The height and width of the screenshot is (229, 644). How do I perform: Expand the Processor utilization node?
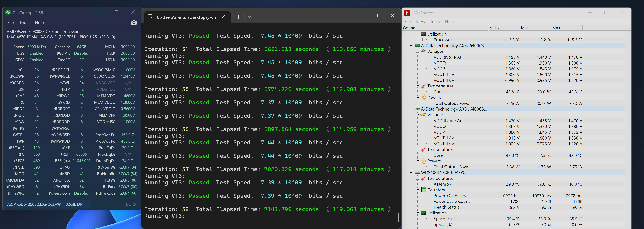pos(424,40)
